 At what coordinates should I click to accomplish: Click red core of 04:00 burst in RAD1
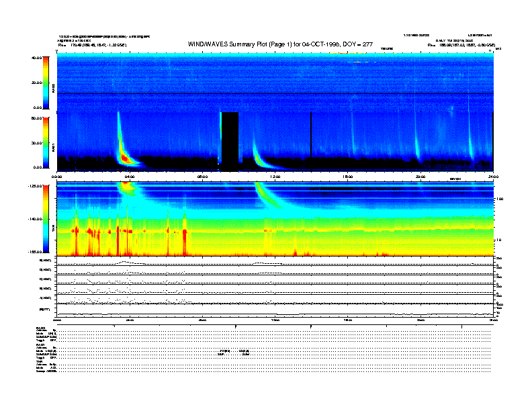coord(125,158)
